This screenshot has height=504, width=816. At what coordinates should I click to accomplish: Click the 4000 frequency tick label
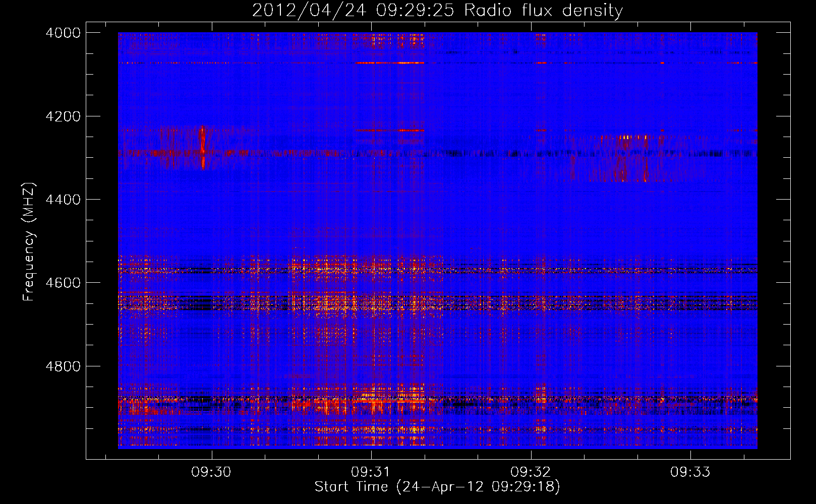pyautogui.click(x=63, y=33)
